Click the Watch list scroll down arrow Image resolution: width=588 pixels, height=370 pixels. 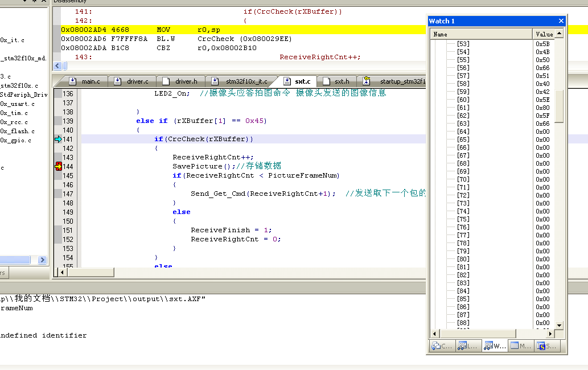(x=559, y=325)
